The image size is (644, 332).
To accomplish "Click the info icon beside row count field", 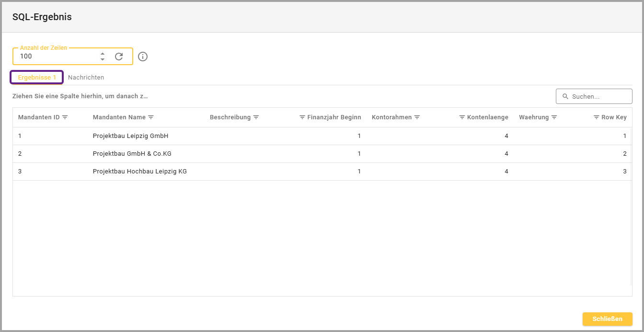I will coord(143,57).
